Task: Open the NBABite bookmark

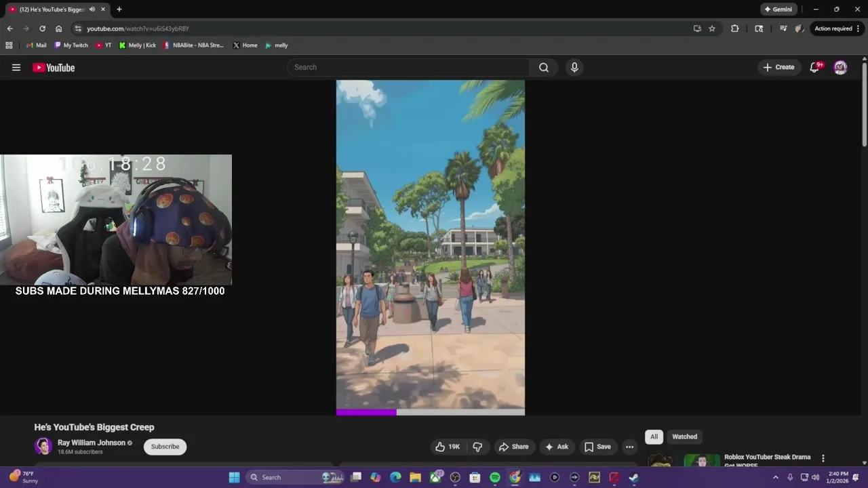Action: click(193, 45)
